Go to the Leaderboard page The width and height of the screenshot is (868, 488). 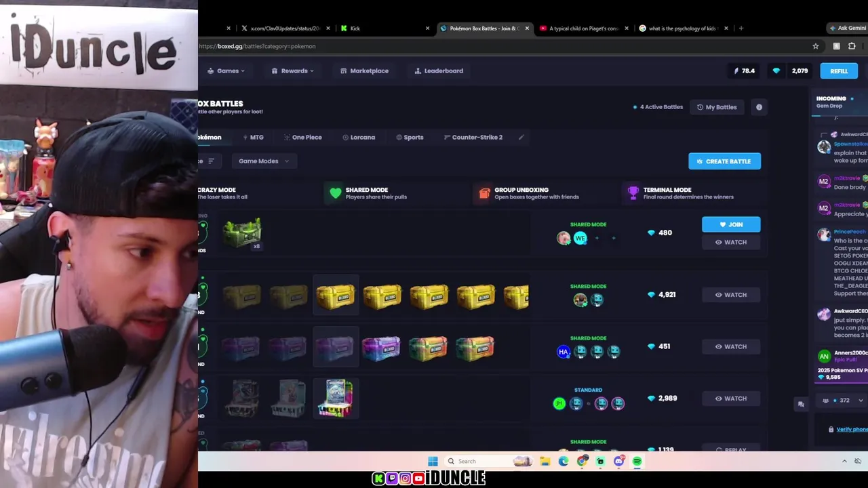(439, 70)
